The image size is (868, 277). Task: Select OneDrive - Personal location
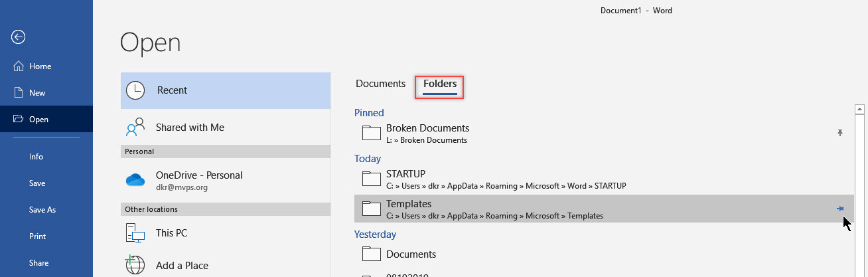point(226,181)
